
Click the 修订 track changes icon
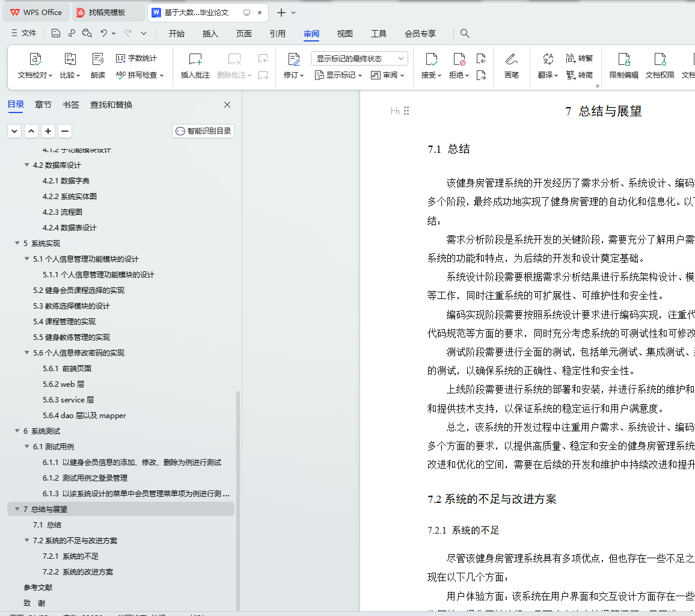coord(293,60)
